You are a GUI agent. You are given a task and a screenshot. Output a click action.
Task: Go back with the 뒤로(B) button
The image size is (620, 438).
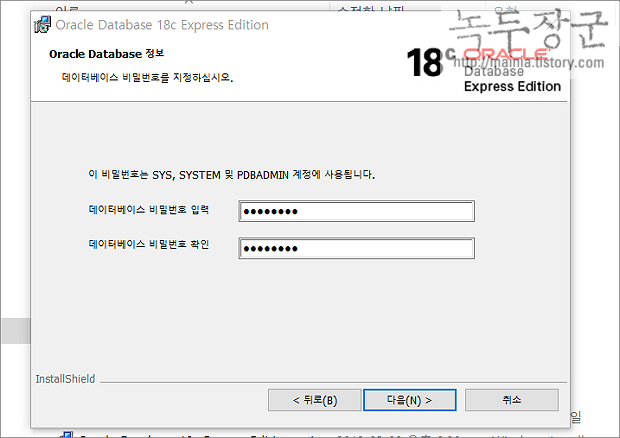click(x=315, y=400)
